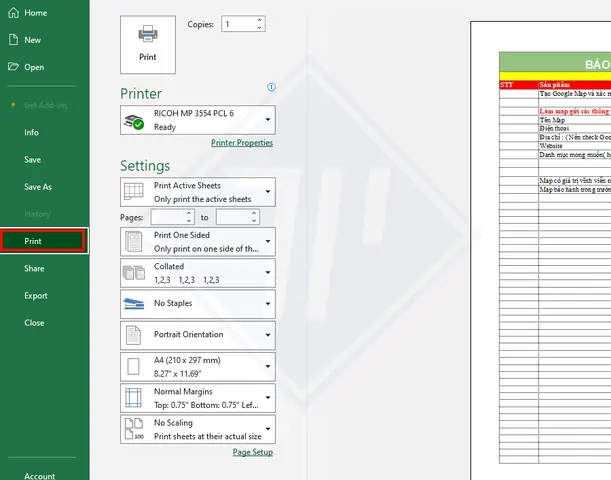Click the New blank document icon
The image size is (611, 480).
pos(14,39)
